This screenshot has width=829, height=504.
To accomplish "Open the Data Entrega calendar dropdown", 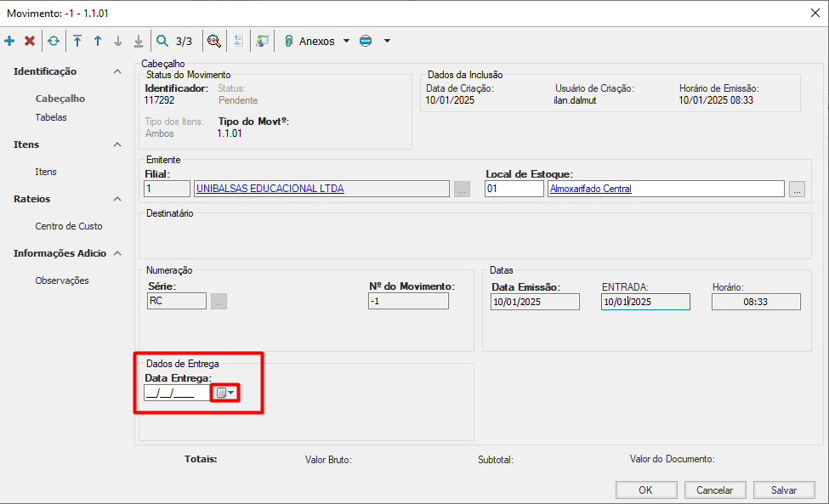I will click(x=225, y=393).
